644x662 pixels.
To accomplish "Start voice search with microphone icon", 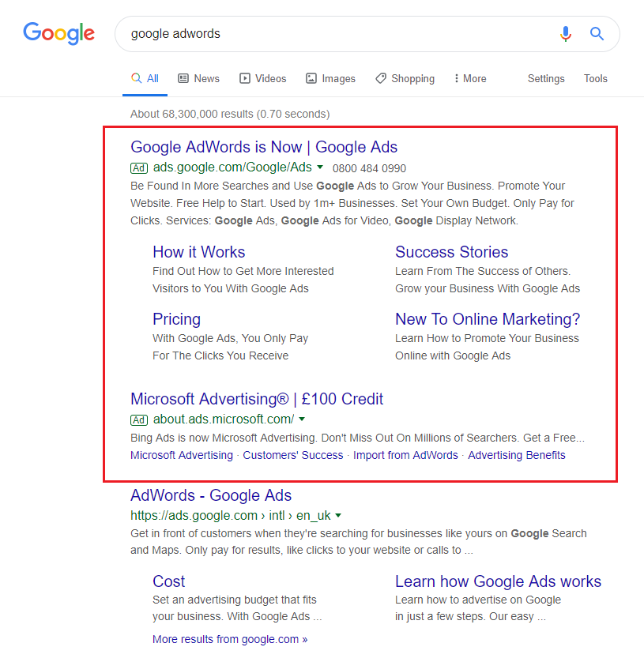I will pos(566,34).
